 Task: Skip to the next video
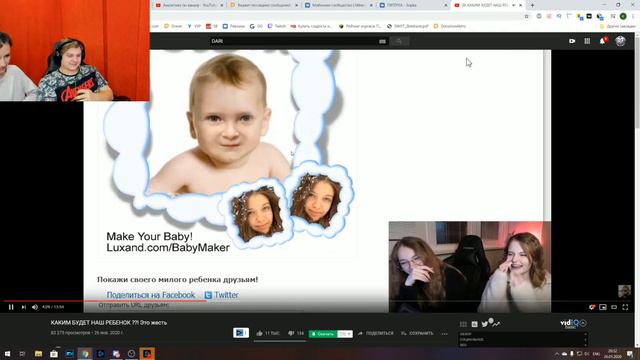pyautogui.click(x=24, y=307)
